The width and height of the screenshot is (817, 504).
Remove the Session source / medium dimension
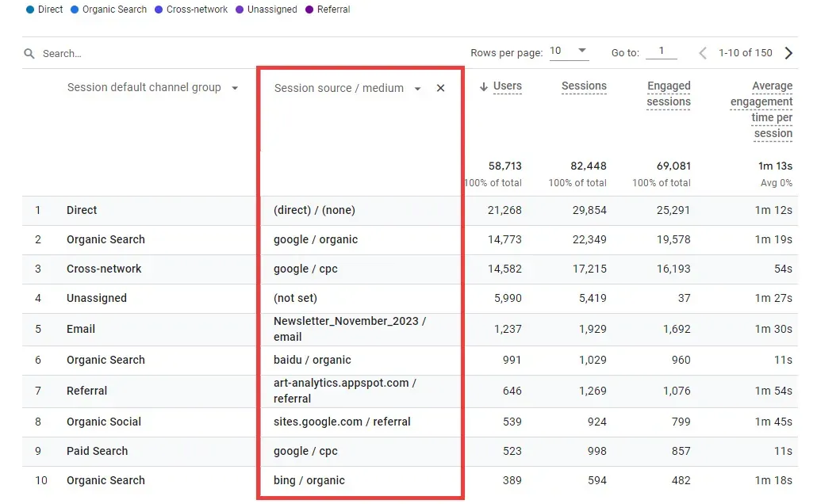441,88
